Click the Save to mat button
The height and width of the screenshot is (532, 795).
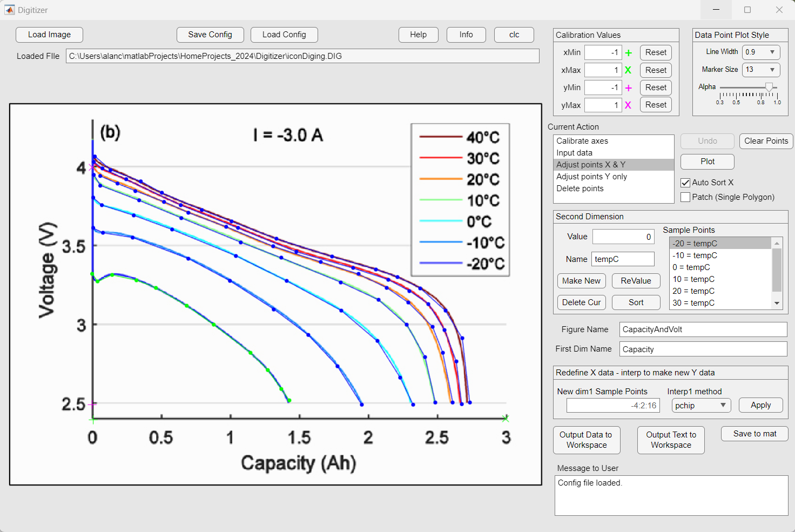coord(754,434)
